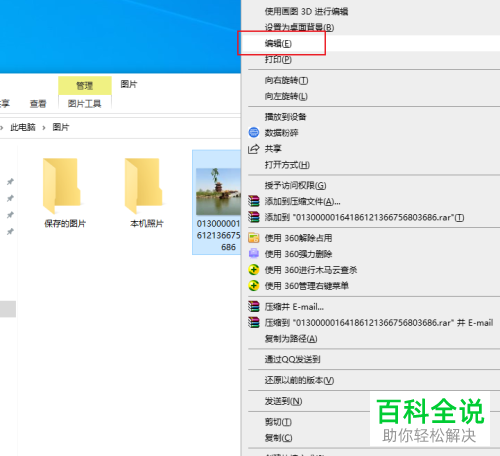Open the 本机照片 folder icon
Screen dimensions: 500x456
coord(144,186)
